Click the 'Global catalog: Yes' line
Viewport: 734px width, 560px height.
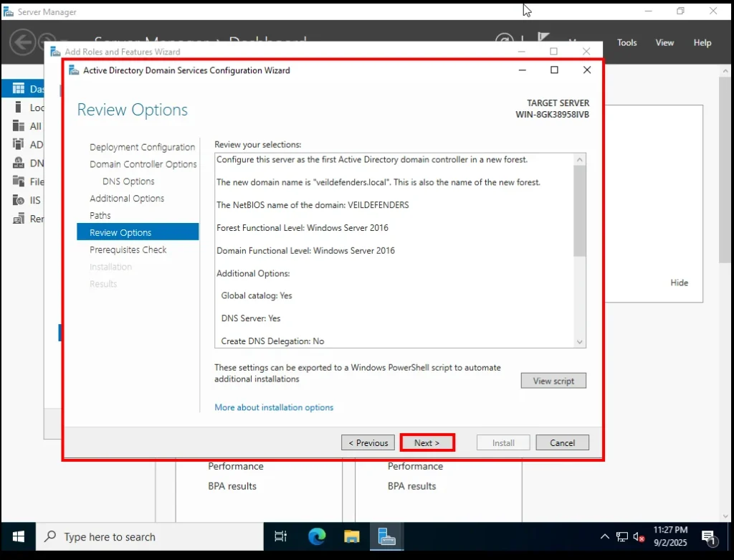coord(257,295)
